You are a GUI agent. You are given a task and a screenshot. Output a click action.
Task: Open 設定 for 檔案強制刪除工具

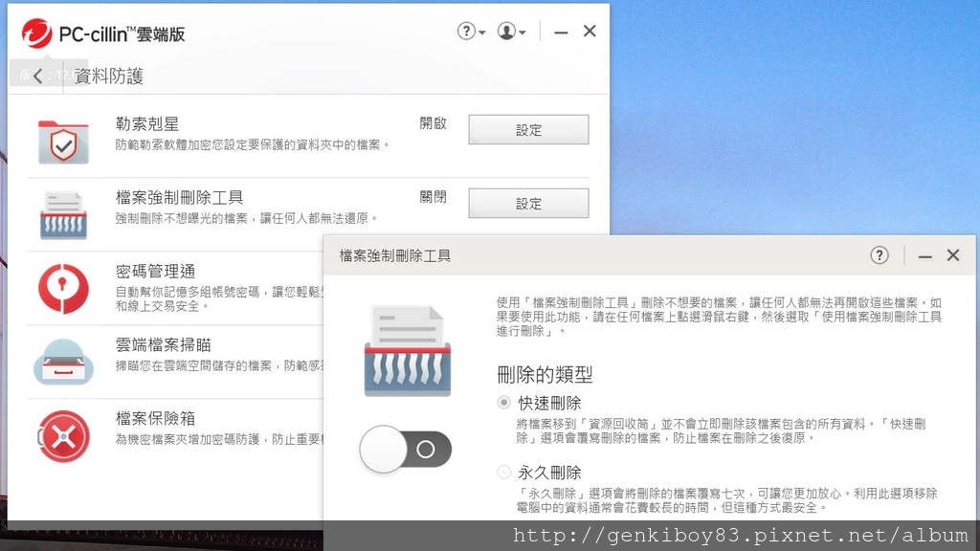(528, 203)
